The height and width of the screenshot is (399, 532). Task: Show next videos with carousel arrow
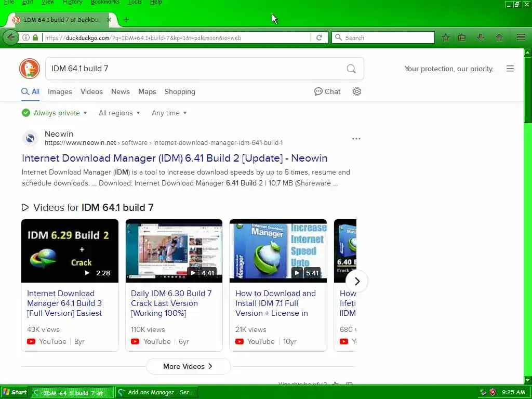tap(356, 281)
